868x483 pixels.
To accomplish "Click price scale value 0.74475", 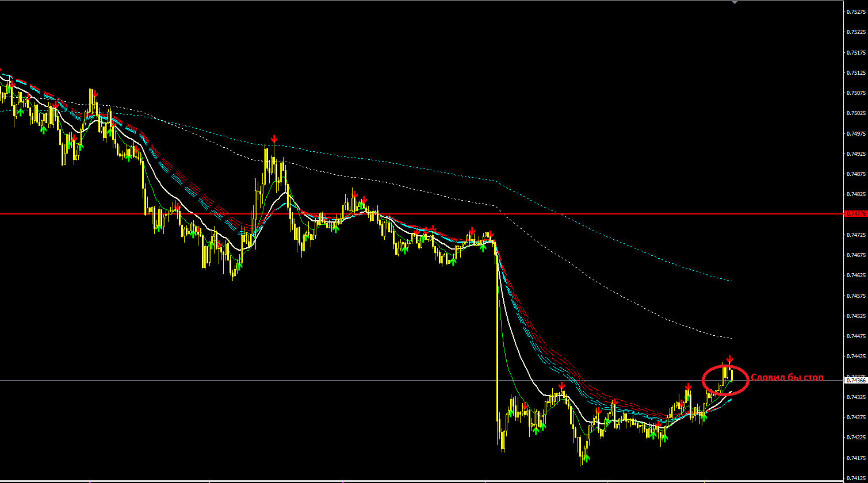I will pyautogui.click(x=856, y=336).
